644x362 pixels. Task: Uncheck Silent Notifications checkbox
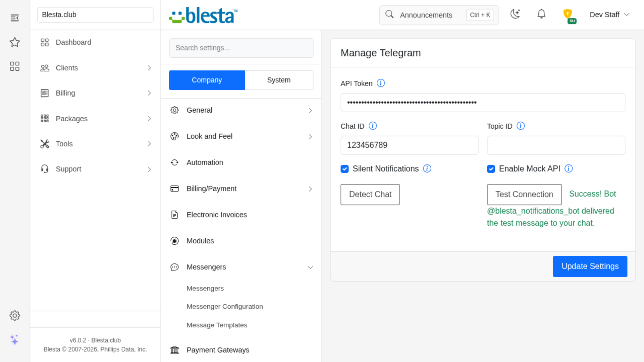(x=344, y=169)
